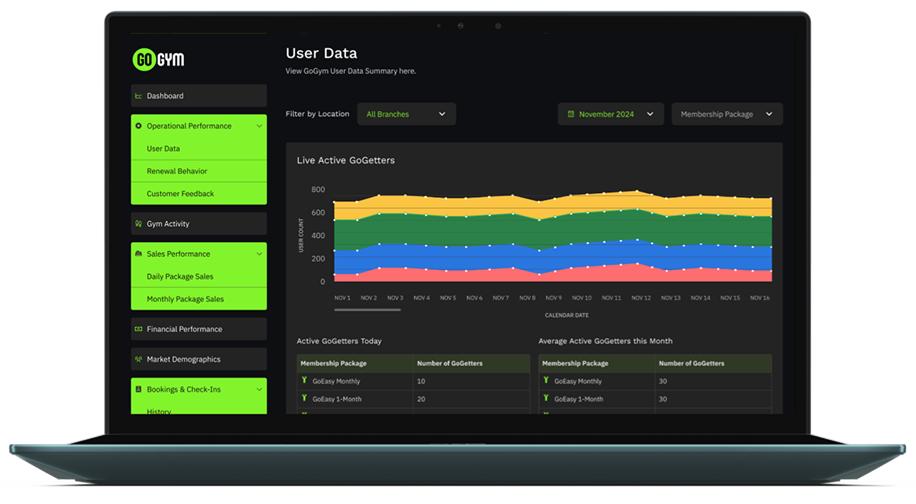The height and width of the screenshot is (504, 916).
Task: Open the All Branches location dropdown
Action: (x=407, y=114)
